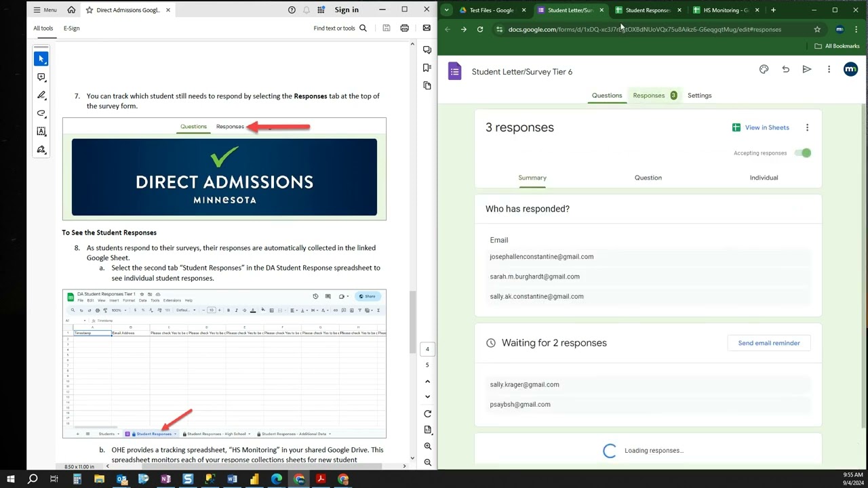The height and width of the screenshot is (488, 868).
Task: Rotate the PDF page view
Action: point(427,414)
